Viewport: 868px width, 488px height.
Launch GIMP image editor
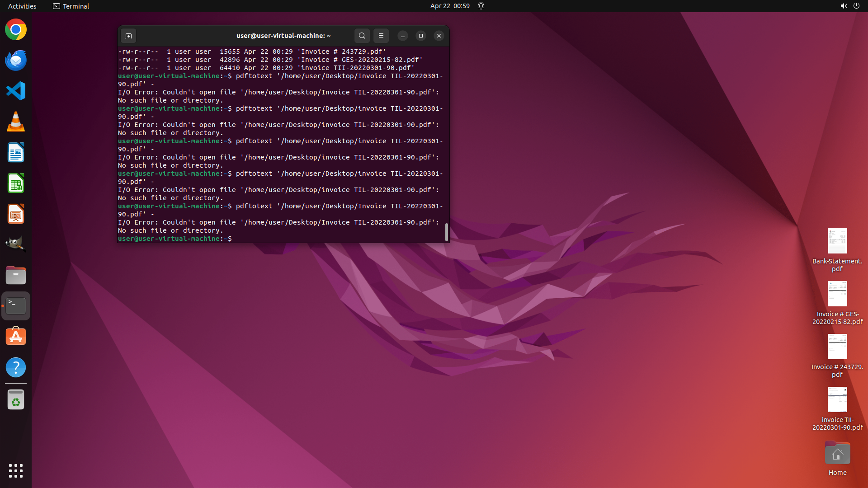pyautogui.click(x=16, y=244)
